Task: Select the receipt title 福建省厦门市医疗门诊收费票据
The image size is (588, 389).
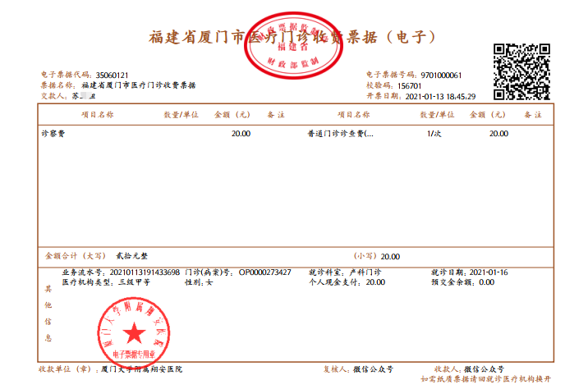Action: point(293,37)
